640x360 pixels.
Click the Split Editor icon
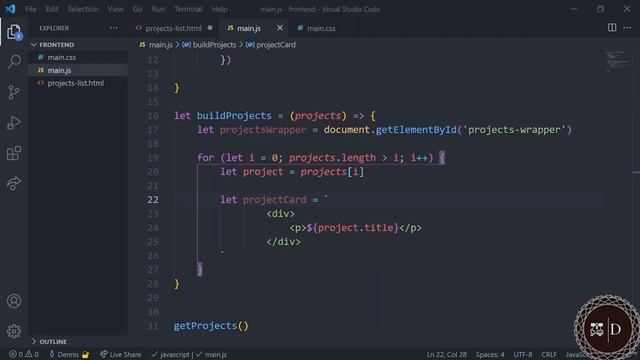click(x=612, y=28)
